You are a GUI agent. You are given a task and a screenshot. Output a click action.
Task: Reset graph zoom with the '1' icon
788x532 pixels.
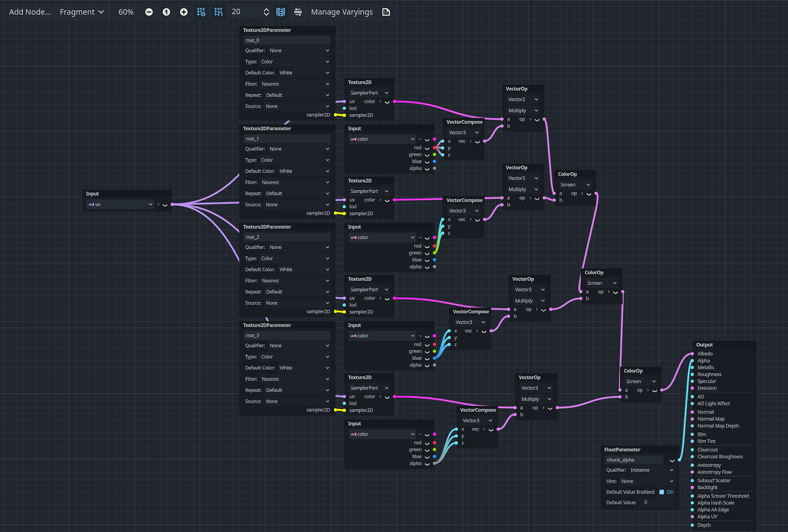(x=166, y=11)
